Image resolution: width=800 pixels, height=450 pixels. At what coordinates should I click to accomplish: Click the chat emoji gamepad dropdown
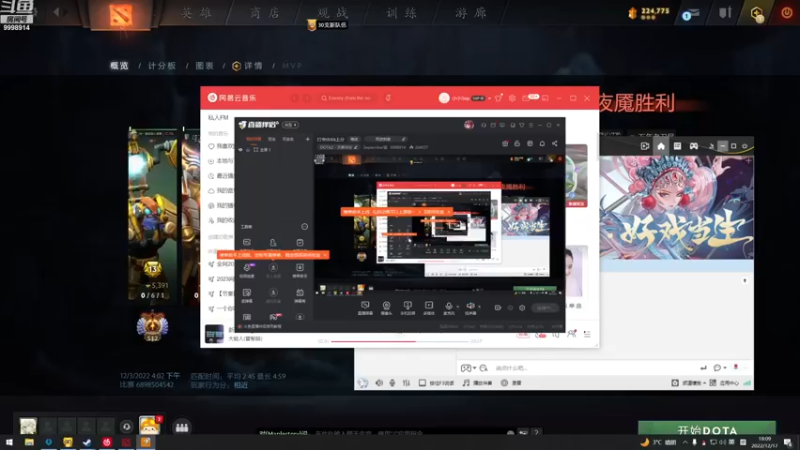pos(468,368)
